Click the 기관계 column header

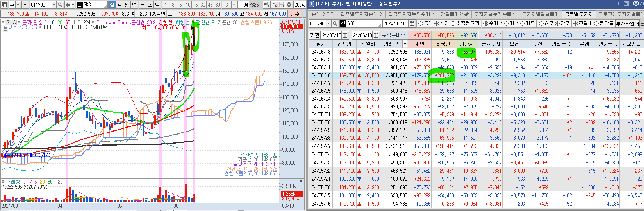[466, 44]
